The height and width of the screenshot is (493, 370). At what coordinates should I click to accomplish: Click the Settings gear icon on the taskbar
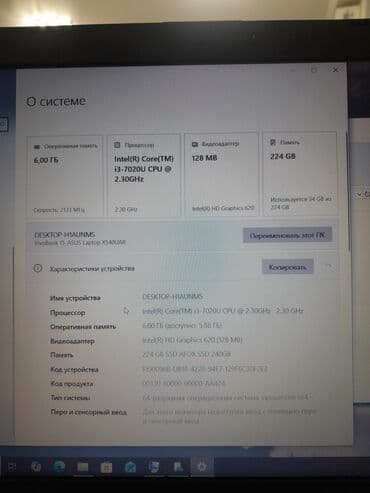[x=202, y=467]
